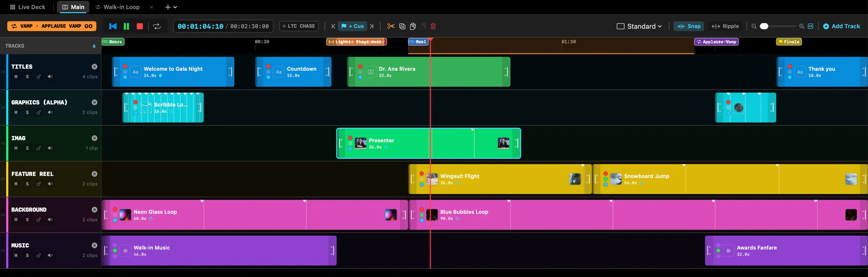Screen dimensions: 868x277
Task: Click the zoom in magnifier icon
Action: tap(802, 26)
